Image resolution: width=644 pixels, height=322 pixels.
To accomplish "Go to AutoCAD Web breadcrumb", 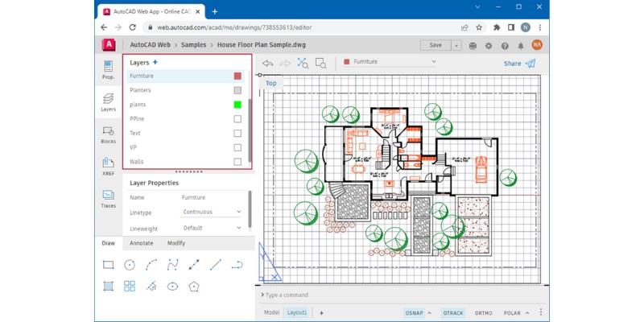I will pyautogui.click(x=151, y=45).
